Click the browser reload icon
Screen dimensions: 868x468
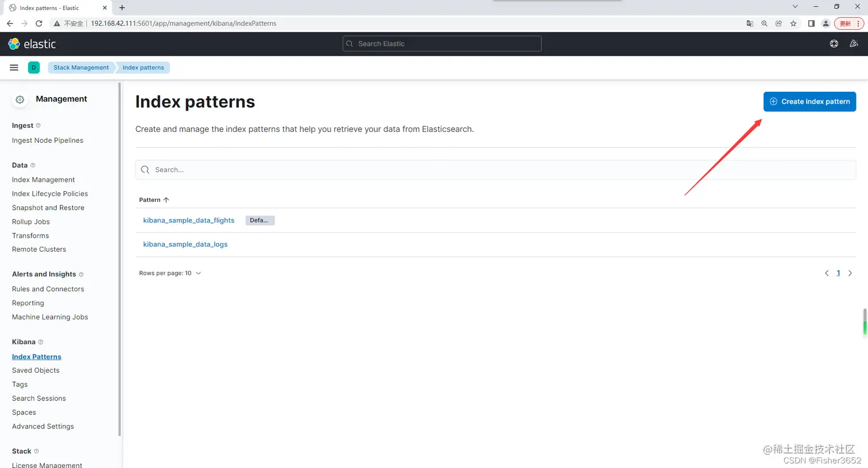click(39, 24)
